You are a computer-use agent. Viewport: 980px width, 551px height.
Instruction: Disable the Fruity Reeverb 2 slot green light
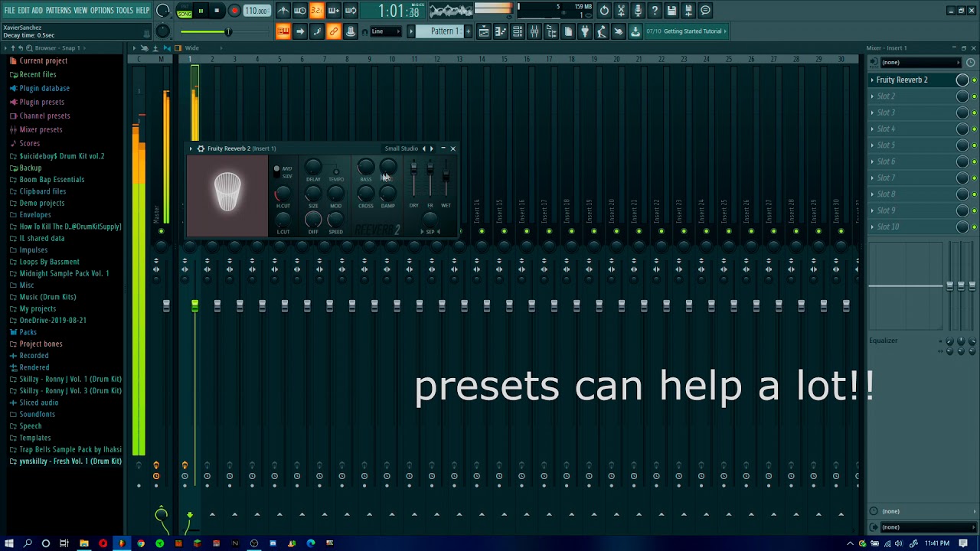click(x=974, y=80)
